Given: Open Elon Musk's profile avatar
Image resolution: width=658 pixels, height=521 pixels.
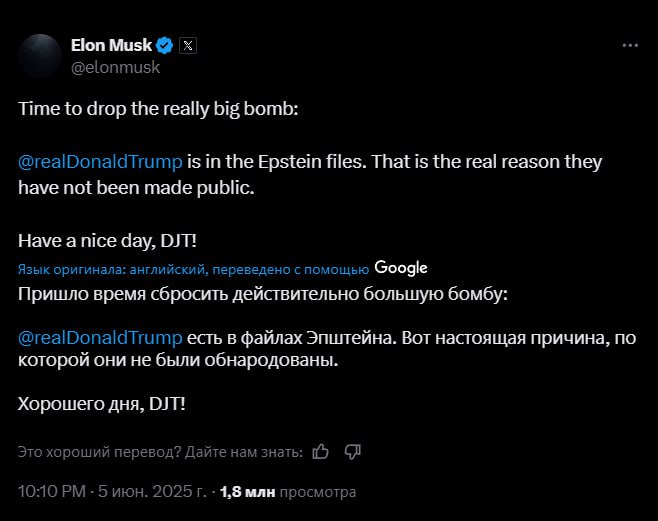Looking at the screenshot, I should click(x=41, y=55).
